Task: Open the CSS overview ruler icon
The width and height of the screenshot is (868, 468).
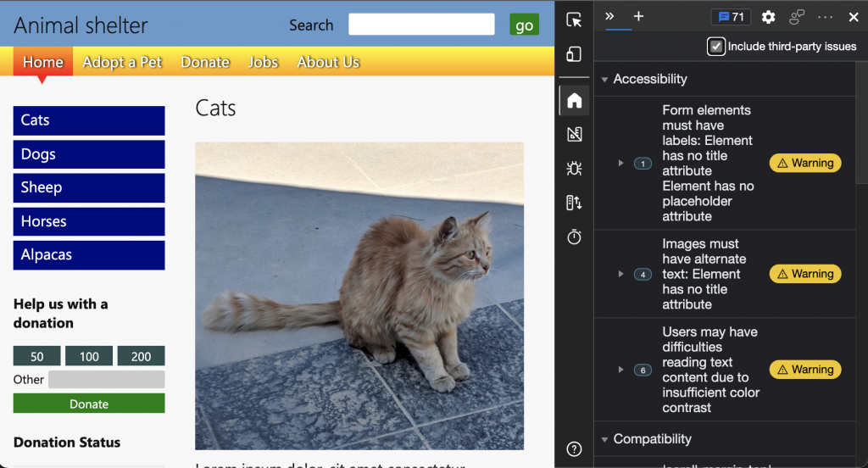Action: coord(574,134)
